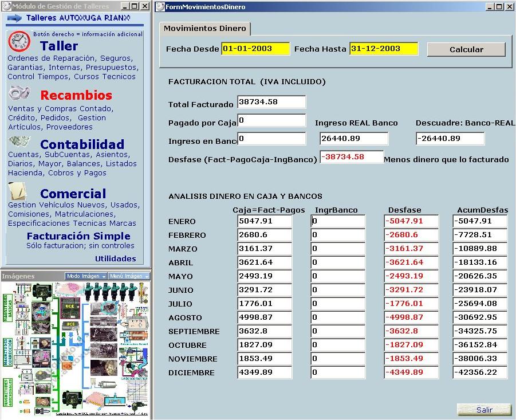Click the Ingreso en Banco field

(271, 139)
